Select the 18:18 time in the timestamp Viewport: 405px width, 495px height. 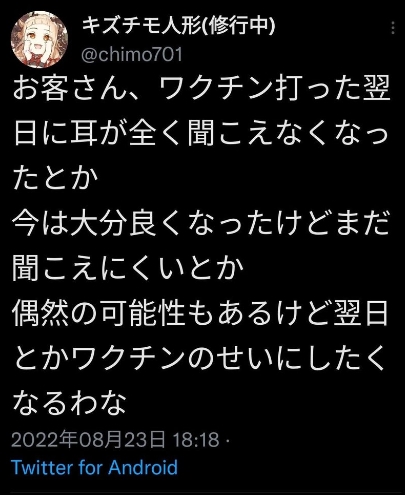click(196, 439)
